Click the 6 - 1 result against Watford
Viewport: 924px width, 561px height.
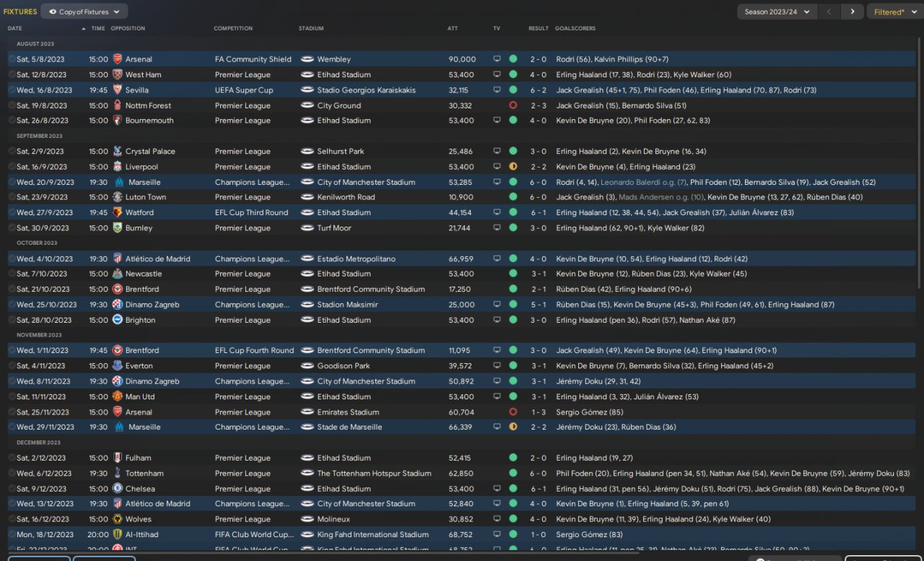539,213
